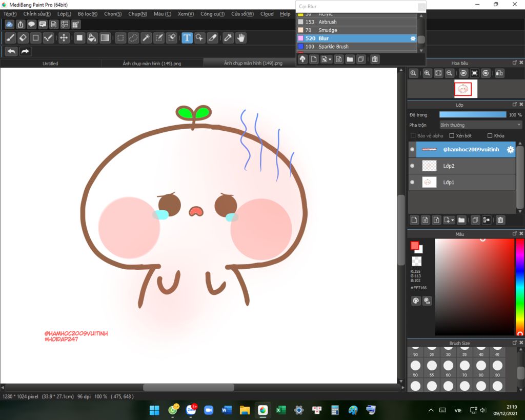Click the Undo arrow icon
Screen dimensions: 525x420
tap(11, 51)
